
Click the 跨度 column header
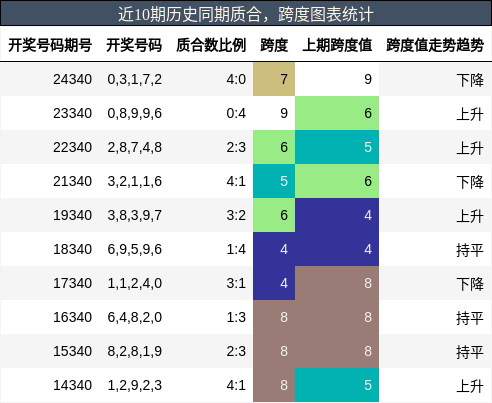pos(274,45)
